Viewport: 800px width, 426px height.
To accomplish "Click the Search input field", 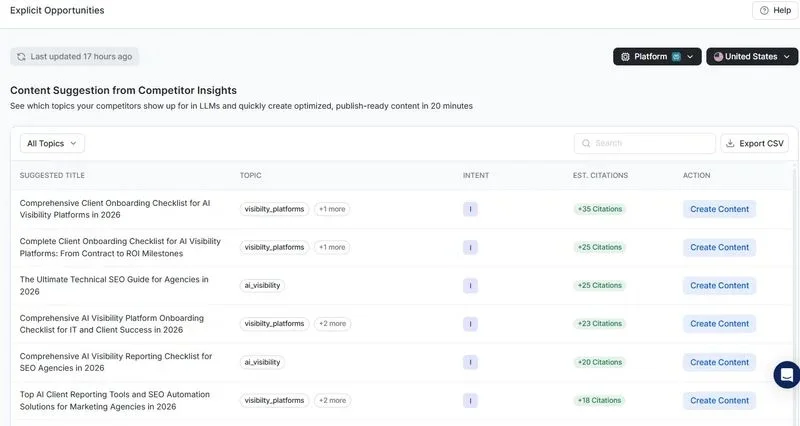I will pyautogui.click(x=644, y=143).
